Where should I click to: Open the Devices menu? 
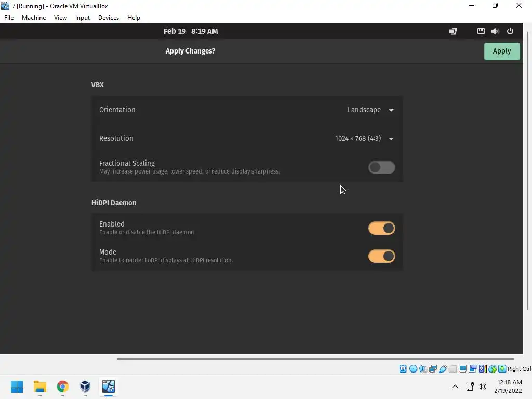click(109, 18)
